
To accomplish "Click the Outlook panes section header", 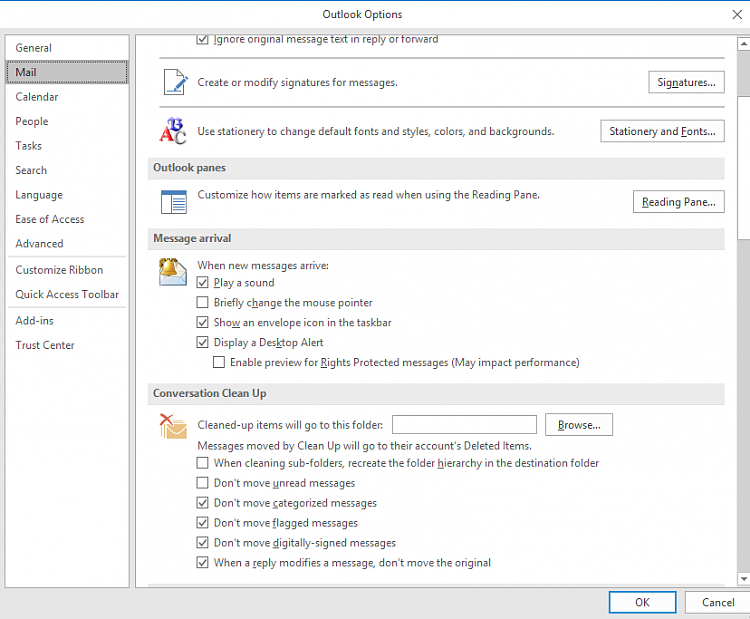I will tap(436, 168).
